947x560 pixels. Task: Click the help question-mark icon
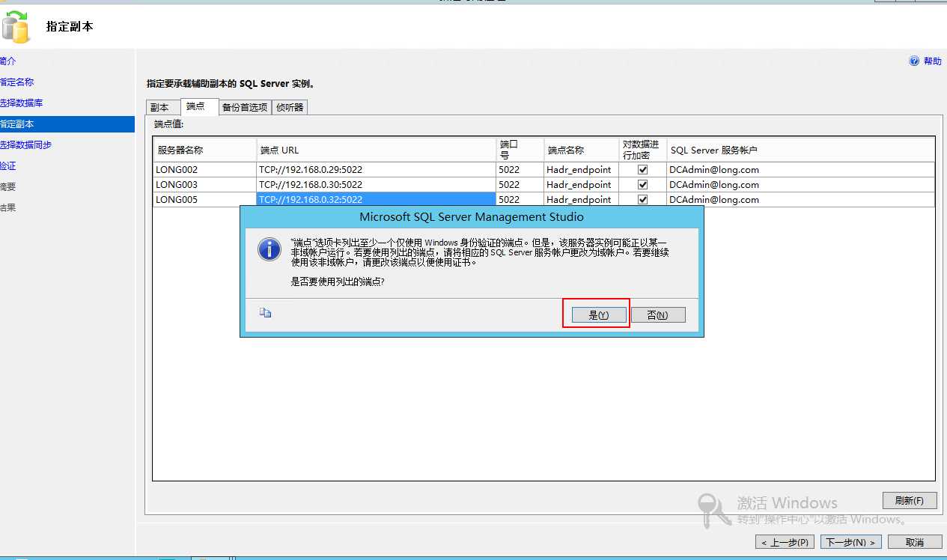tap(914, 61)
